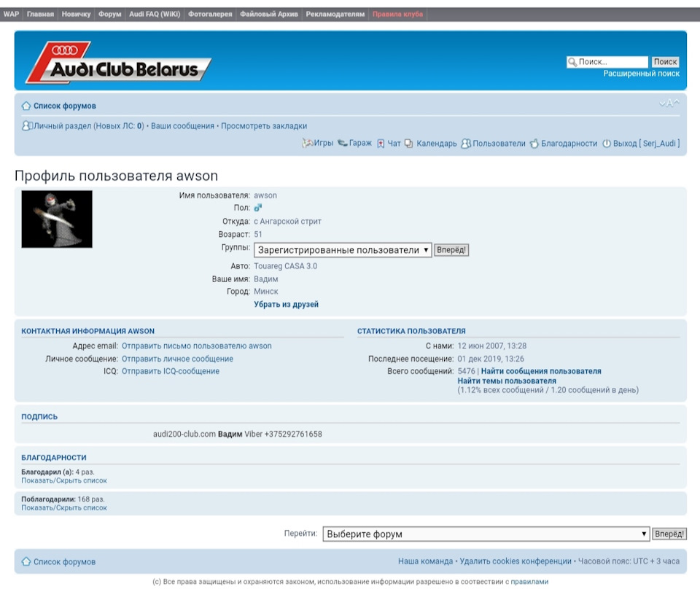Open the Чат link
Screen dimensions: 700x600
(x=394, y=144)
